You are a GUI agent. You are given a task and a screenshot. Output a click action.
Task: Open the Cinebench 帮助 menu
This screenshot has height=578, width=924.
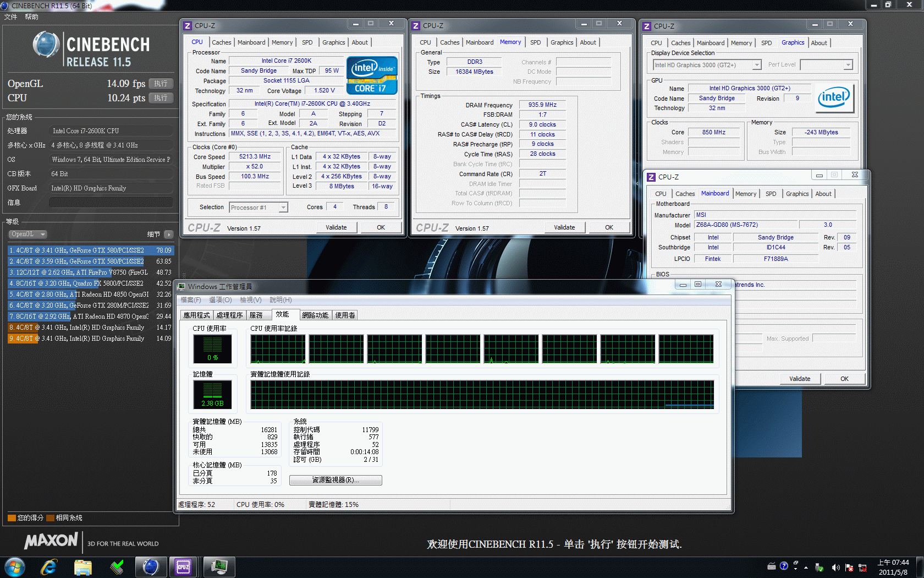coord(31,17)
